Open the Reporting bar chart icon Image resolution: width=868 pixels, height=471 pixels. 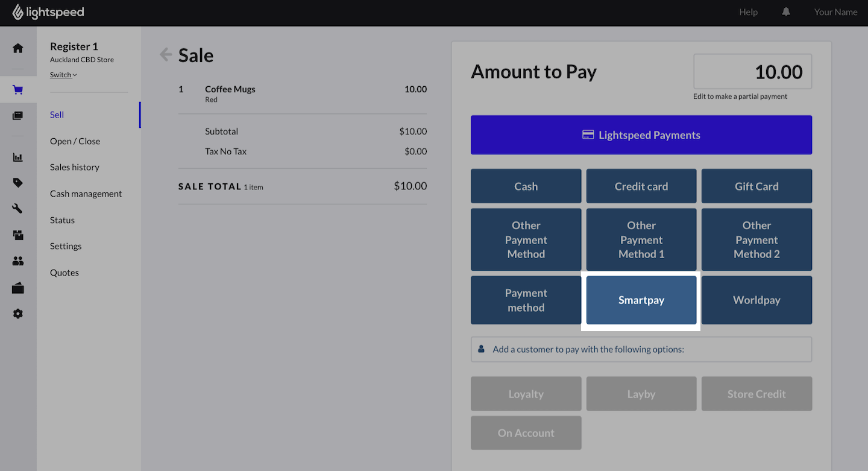click(x=18, y=157)
